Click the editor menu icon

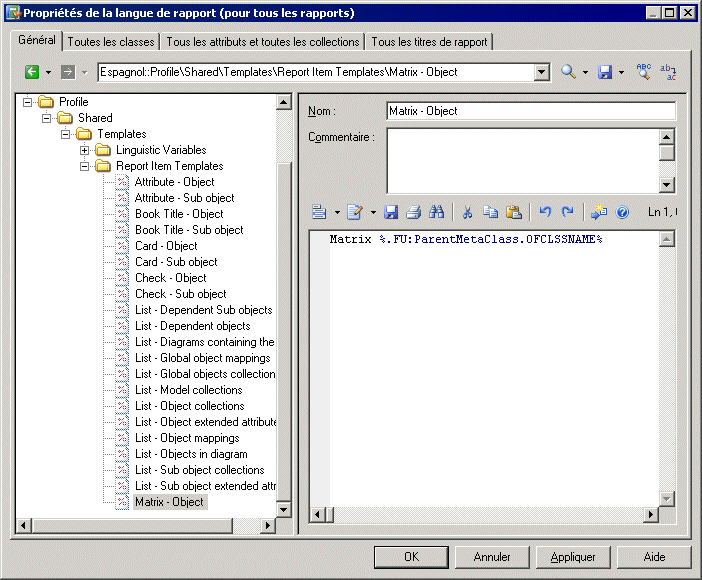point(319,211)
